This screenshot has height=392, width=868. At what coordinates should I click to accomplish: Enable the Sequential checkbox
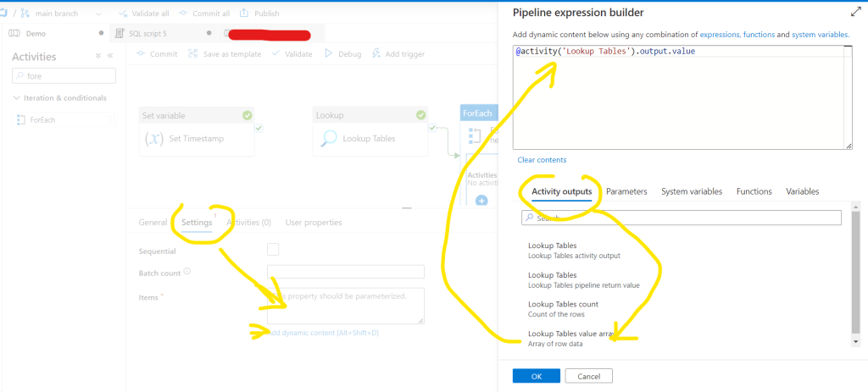273,250
